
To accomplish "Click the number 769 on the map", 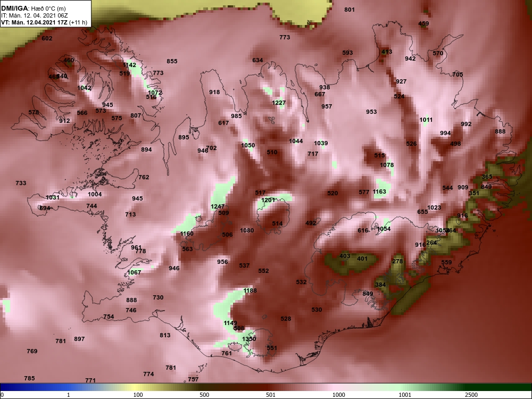I will 32,352.
